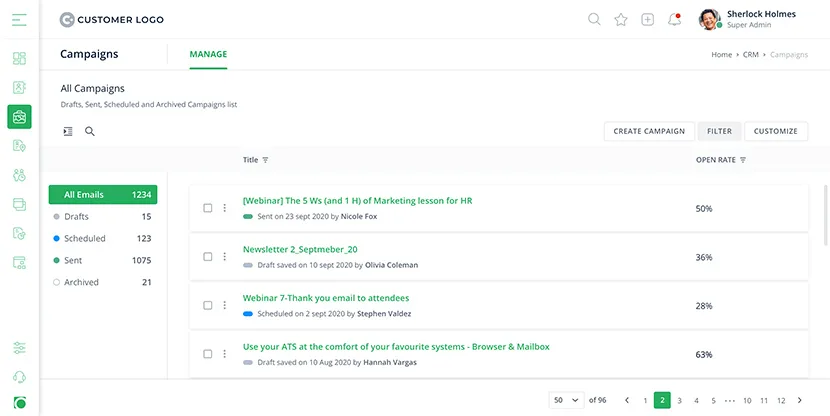Select the highlighted green briefcase icon in the sidebar
Screen dimensions: 830x416
19,117
